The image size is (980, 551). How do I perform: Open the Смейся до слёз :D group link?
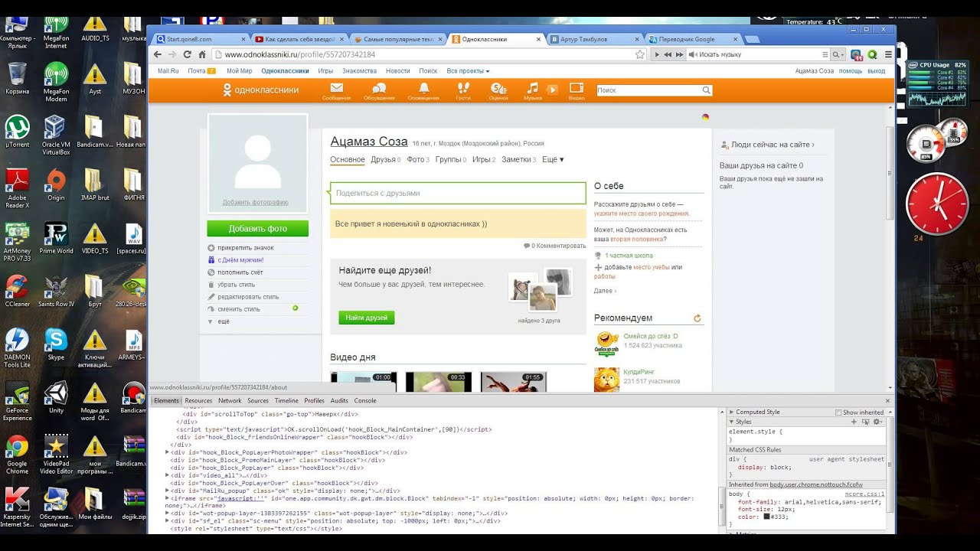(651, 336)
